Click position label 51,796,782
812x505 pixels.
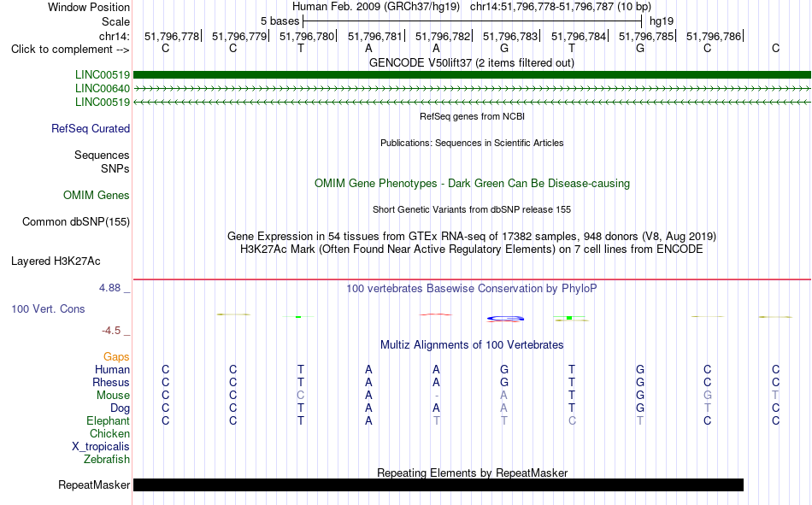tap(443, 36)
